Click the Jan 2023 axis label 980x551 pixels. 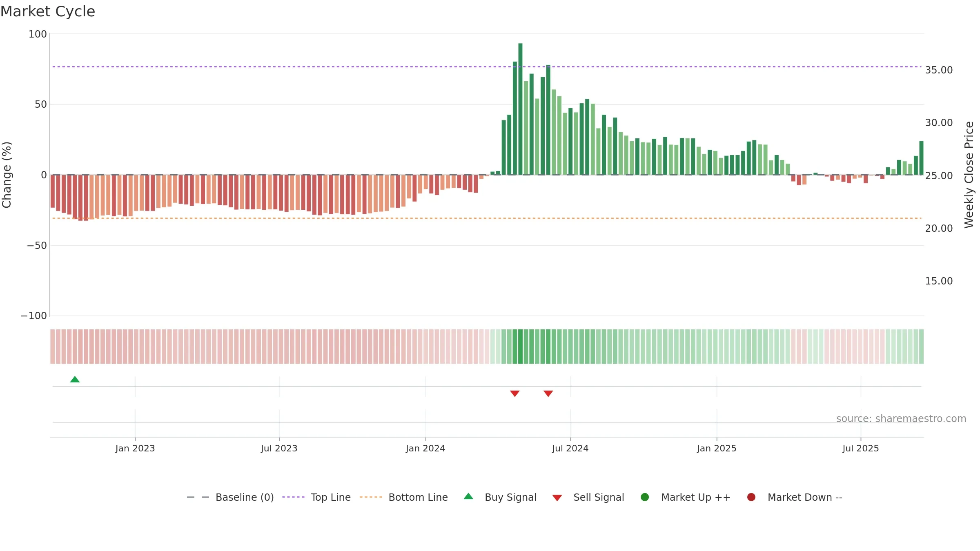pyautogui.click(x=135, y=449)
